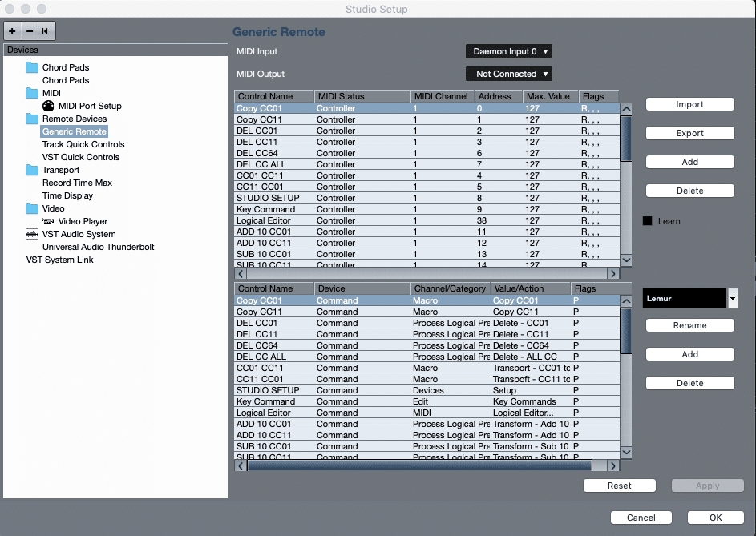Click left arrow of lower horizontal scrollbar

pyautogui.click(x=241, y=466)
